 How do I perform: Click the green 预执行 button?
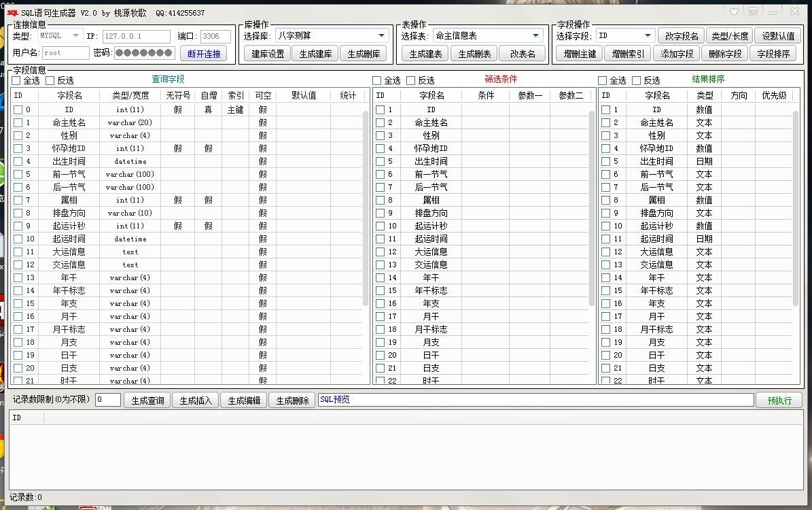779,400
